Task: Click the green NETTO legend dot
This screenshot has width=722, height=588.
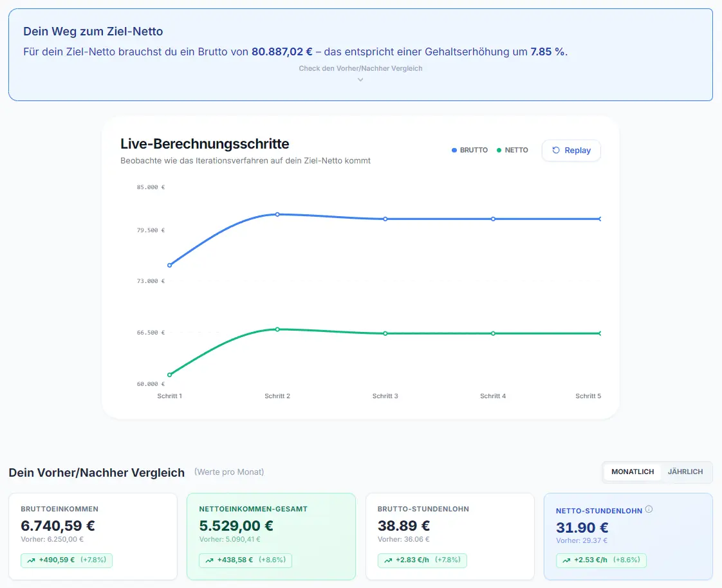Action: coord(499,150)
